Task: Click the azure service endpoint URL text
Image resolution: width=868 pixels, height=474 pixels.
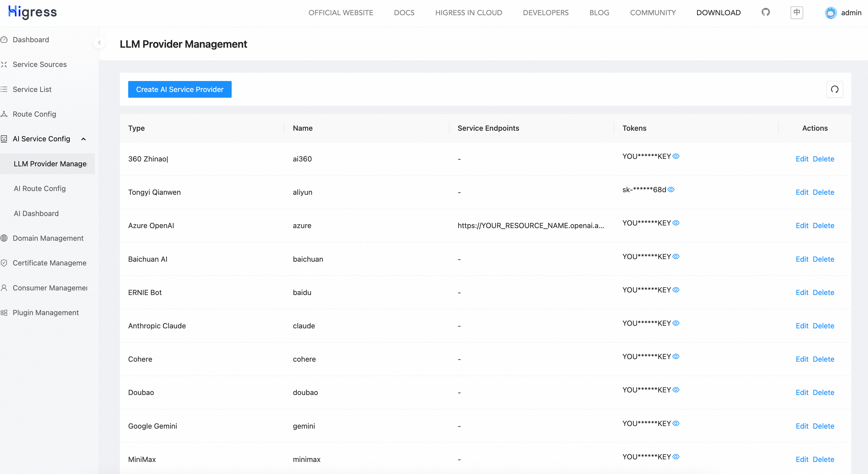Action: coord(530,226)
